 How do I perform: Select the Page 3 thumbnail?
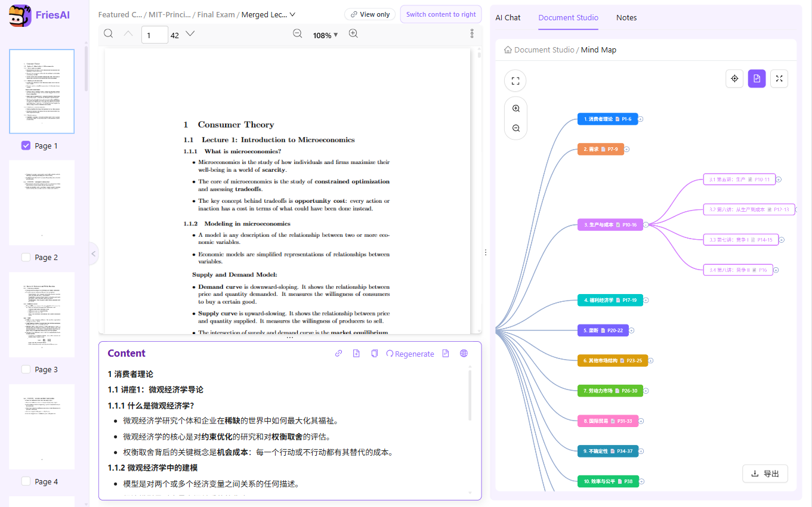pyautogui.click(x=42, y=315)
